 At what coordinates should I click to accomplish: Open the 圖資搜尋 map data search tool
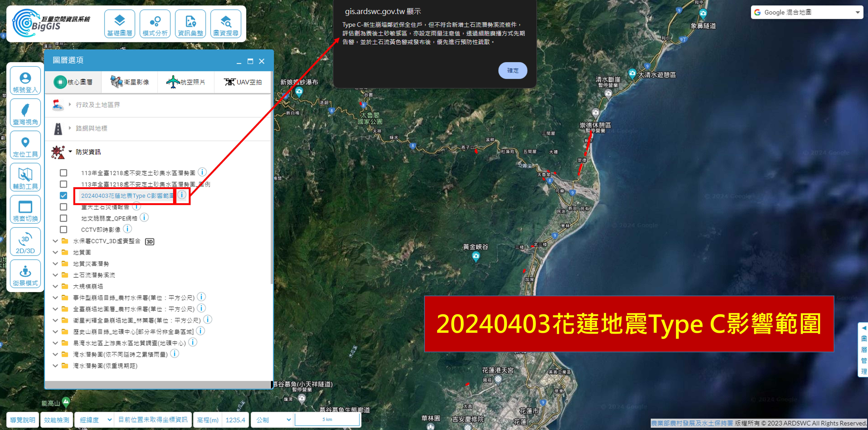tap(226, 24)
